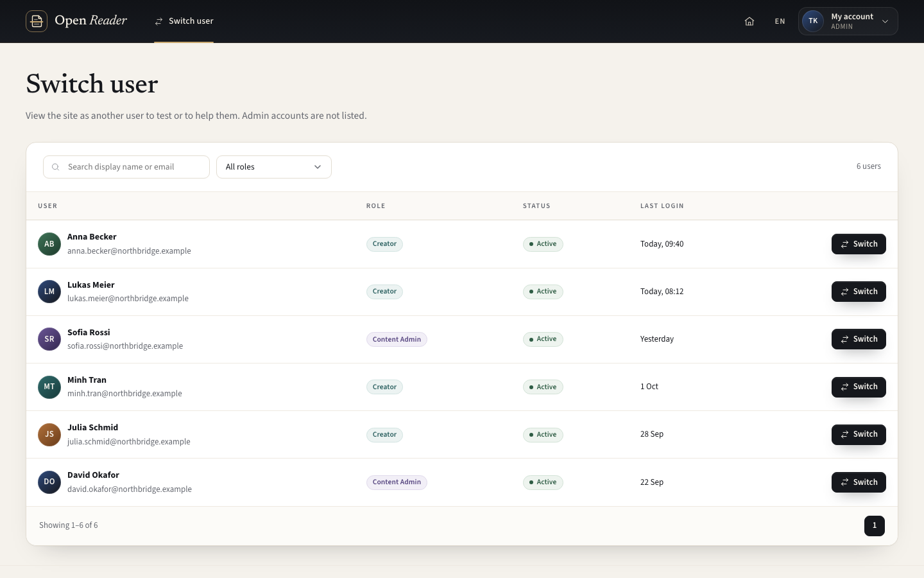924x578 pixels.
Task: Click Lukas Meier's Creator role badge
Action: tap(384, 292)
